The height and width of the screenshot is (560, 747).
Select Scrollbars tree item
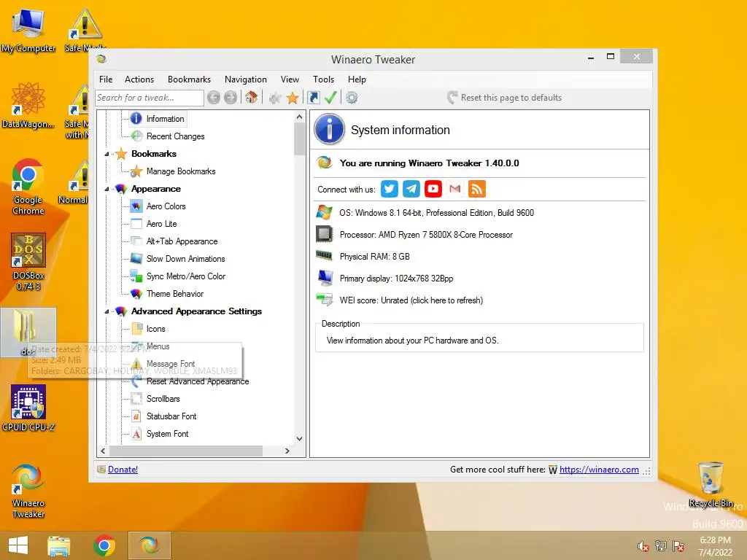[x=163, y=399]
